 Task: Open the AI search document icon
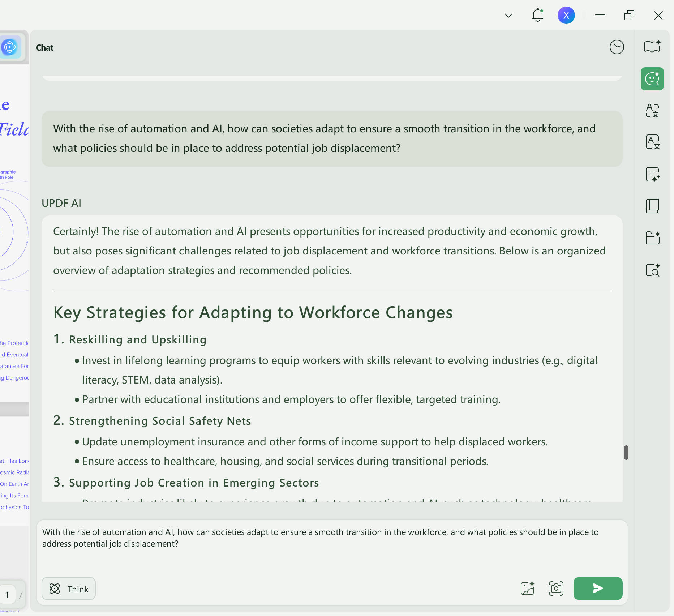tap(652, 270)
